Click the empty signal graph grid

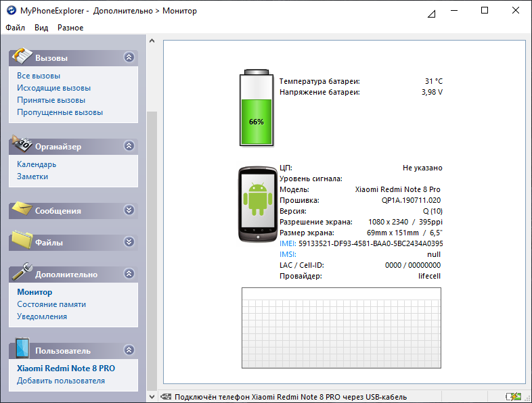[341, 328]
